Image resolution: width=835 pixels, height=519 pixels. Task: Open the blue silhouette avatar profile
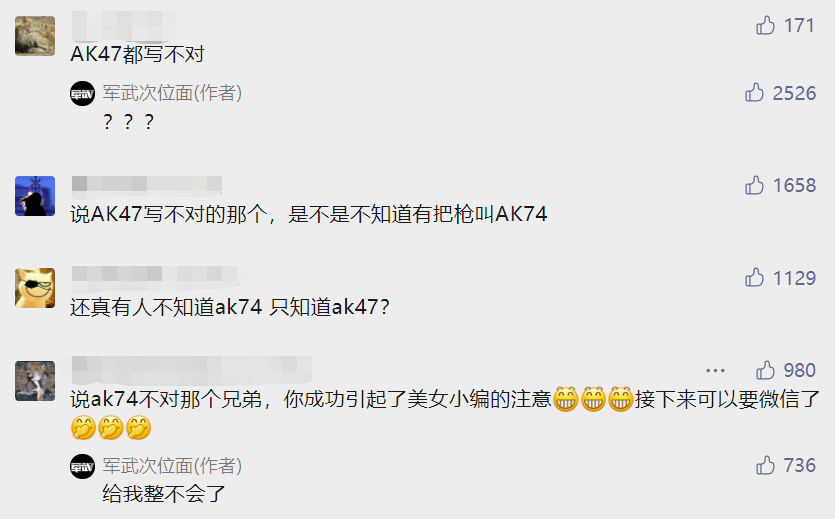point(35,196)
